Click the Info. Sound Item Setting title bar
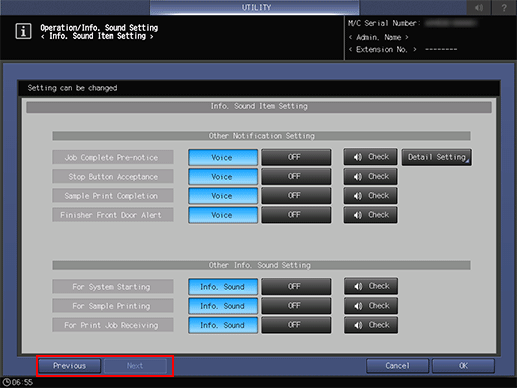517x388 pixels. [x=259, y=107]
